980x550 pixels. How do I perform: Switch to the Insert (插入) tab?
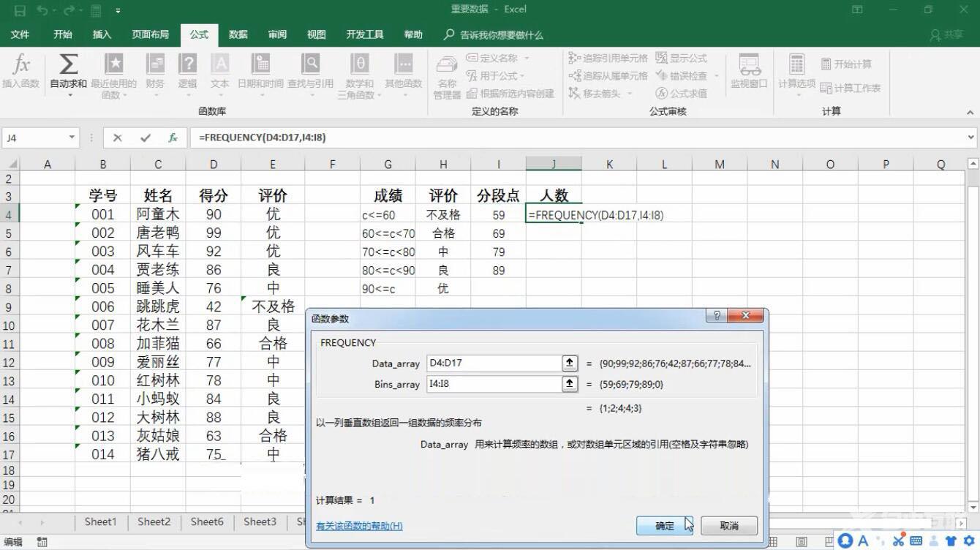tap(102, 34)
